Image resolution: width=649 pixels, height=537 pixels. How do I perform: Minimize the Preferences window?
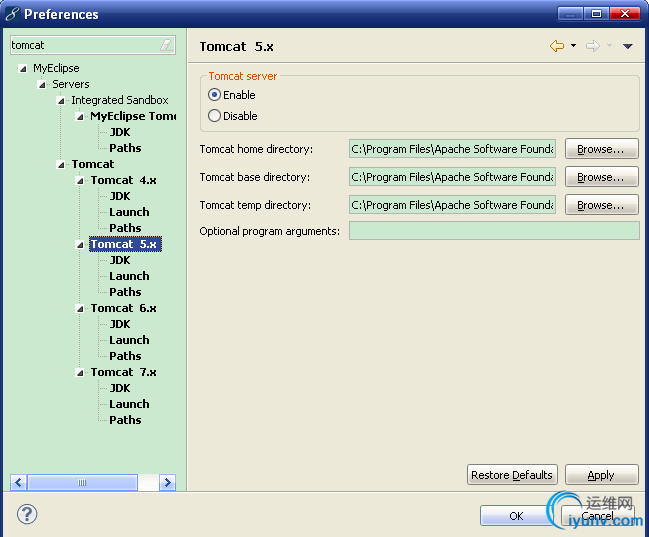570,14
